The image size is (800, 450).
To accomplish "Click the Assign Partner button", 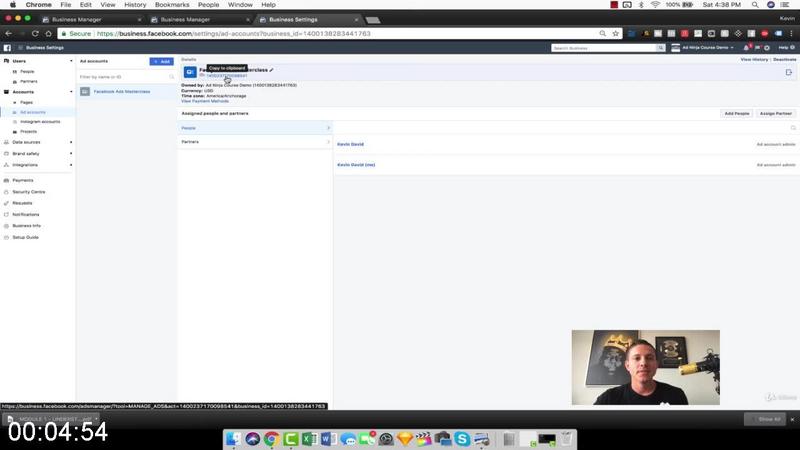I will click(776, 113).
